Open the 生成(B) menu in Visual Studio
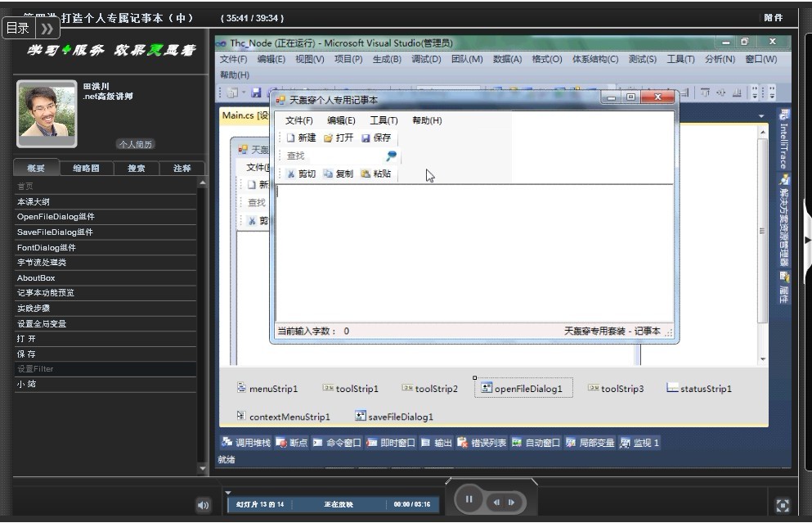Screen dimensions: 812x523 pos(387,59)
